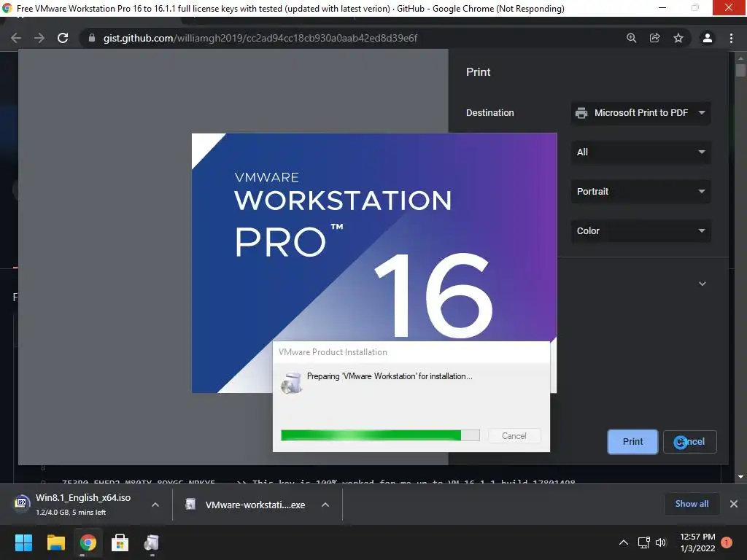Open options arrow for Win8.1 ISO download
The image size is (747, 560).
point(155,505)
